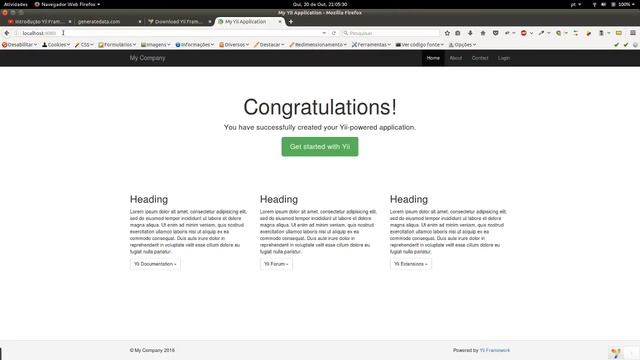Expand the Diversos developer menu

[234, 44]
